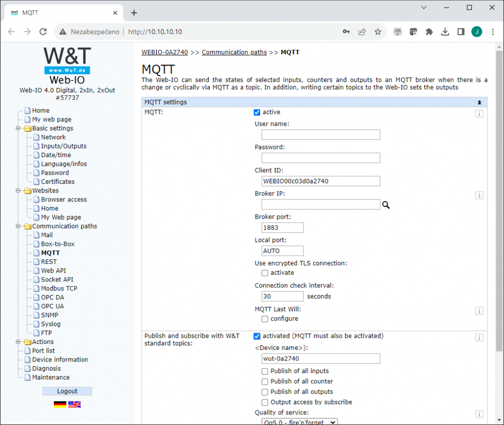Viewport: 504px width, 425px height.
Task: Click the W&T www.WuT.de logo
Action: (x=67, y=60)
